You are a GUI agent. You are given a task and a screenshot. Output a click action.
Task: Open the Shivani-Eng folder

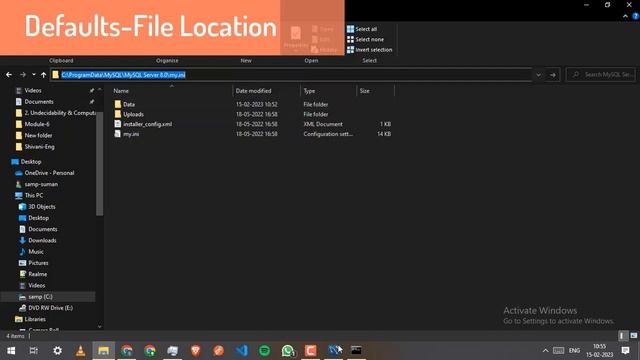40,147
